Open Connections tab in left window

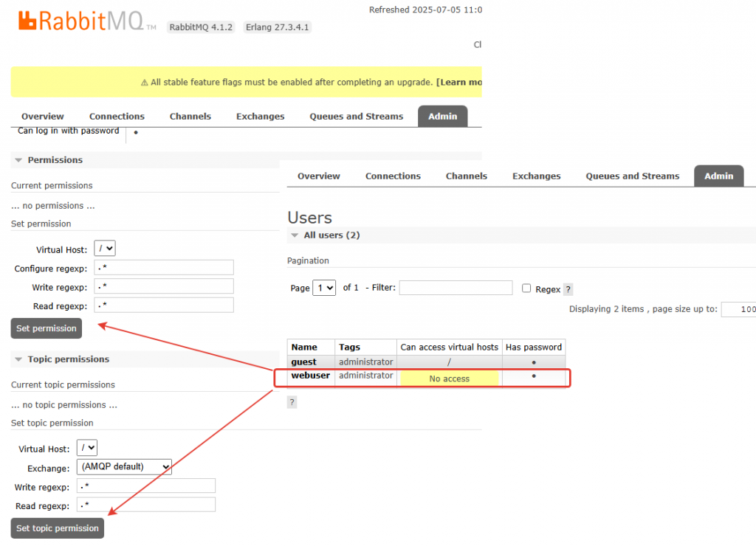pyautogui.click(x=117, y=116)
